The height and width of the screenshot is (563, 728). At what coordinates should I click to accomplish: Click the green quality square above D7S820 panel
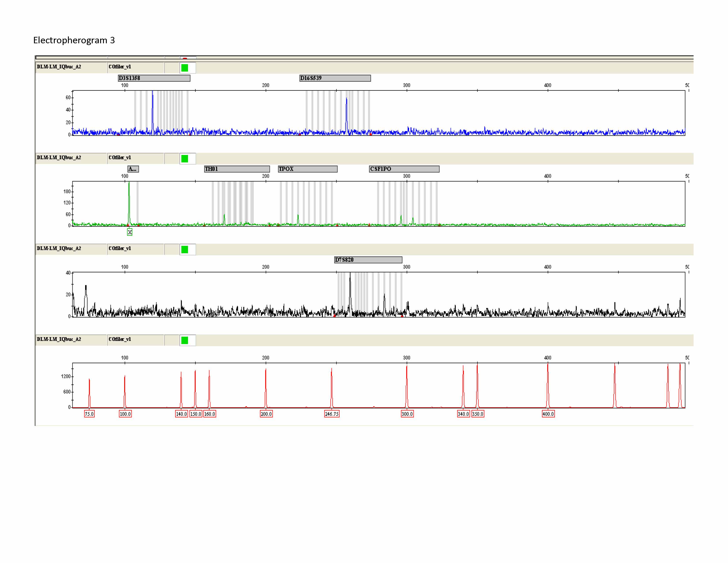[184, 249]
